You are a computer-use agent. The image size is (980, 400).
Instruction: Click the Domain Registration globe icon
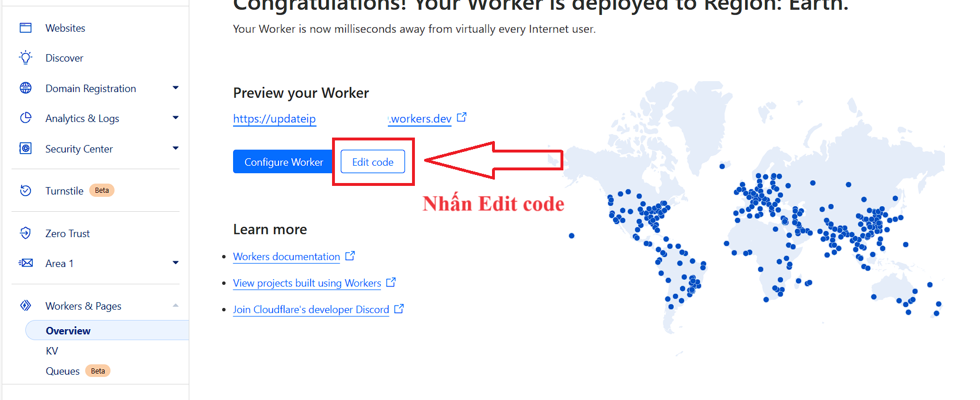pyautogui.click(x=26, y=88)
